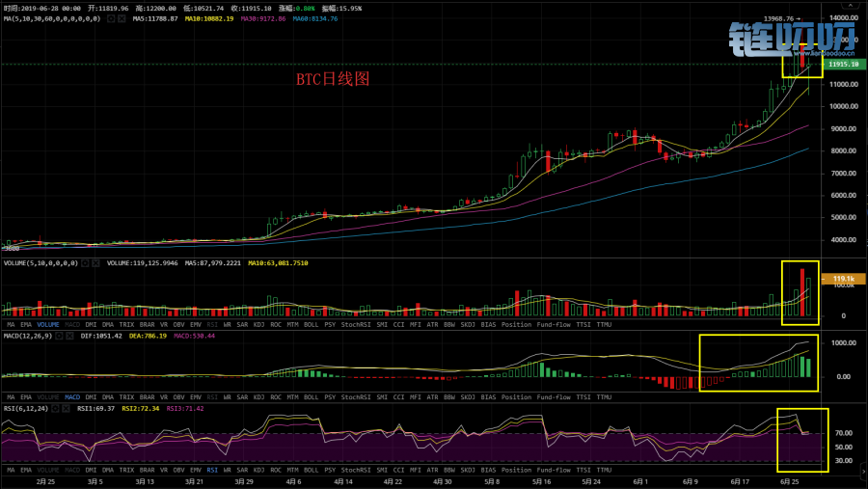Screen dimensions: 868x489
Task: Toggle VOLUME in the row under the volume panel
Action: 47,324
